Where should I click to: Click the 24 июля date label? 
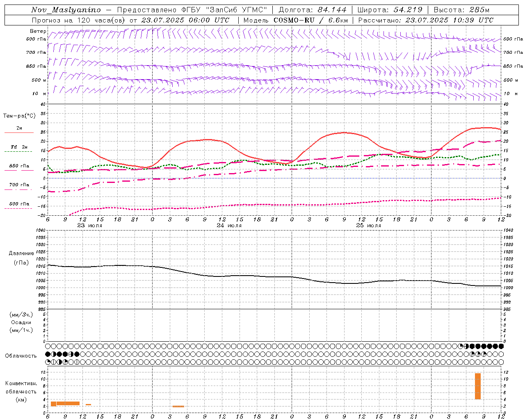(x=229, y=226)
